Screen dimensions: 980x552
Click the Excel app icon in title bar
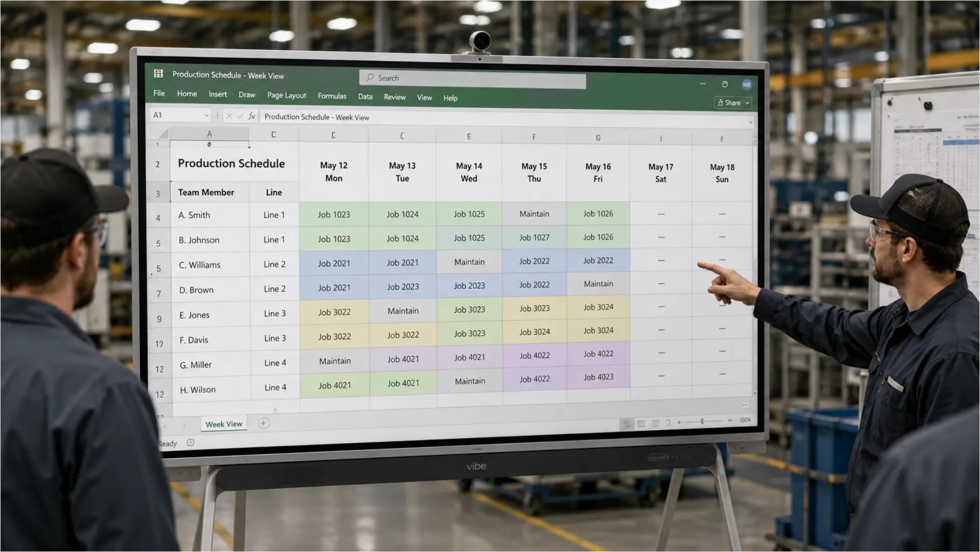[159, 74]
